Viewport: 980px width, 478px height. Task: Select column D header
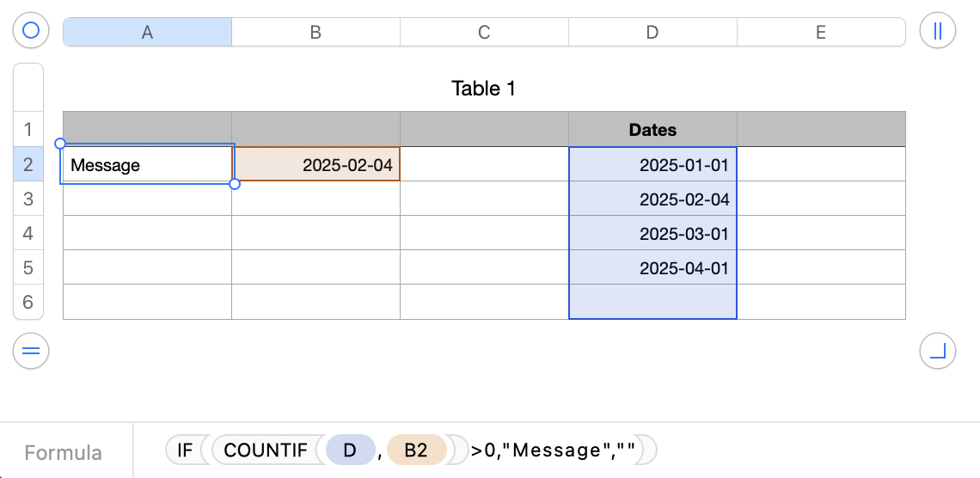coord(652,32)
